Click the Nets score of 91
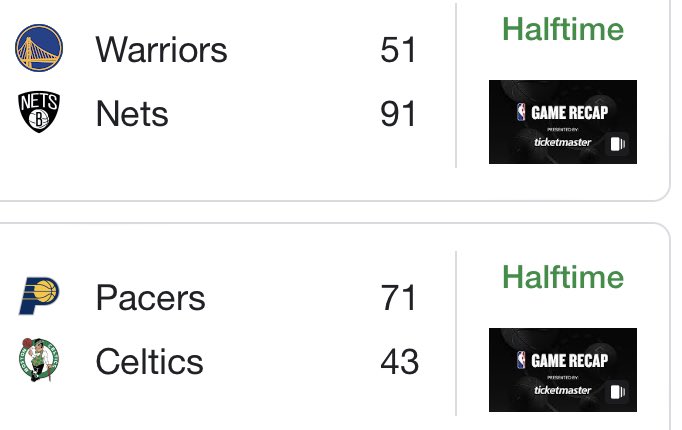Viewport: 682px width, 430px height. tap(398, 113)
